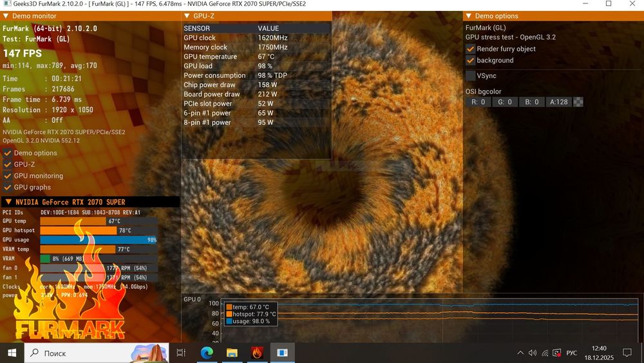The image size is (644, 363).
Task: Click the Chip power draw row
Action: (x=256, y=84)
